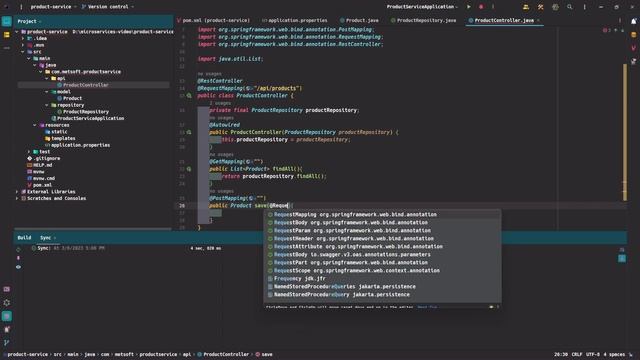Click CRLF line separator in status bar
The height and width of the screenshot is (360, 640).
coord(577,354)
